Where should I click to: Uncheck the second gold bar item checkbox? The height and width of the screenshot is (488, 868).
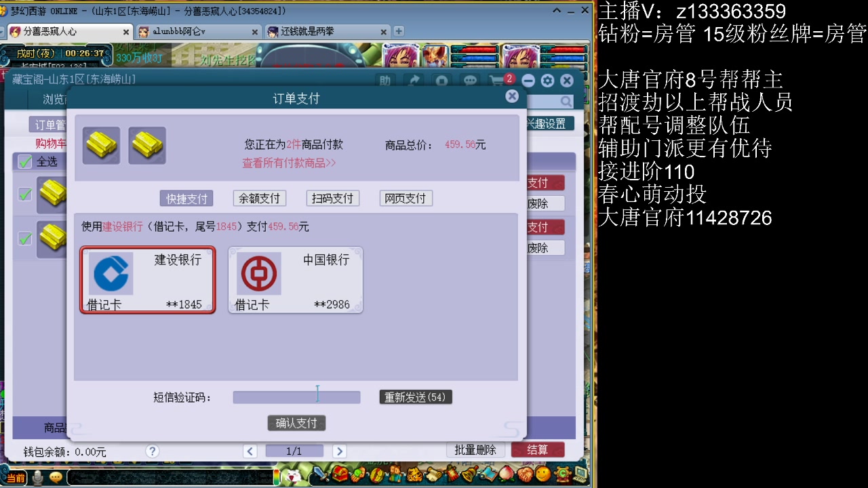tap(25, 239)
